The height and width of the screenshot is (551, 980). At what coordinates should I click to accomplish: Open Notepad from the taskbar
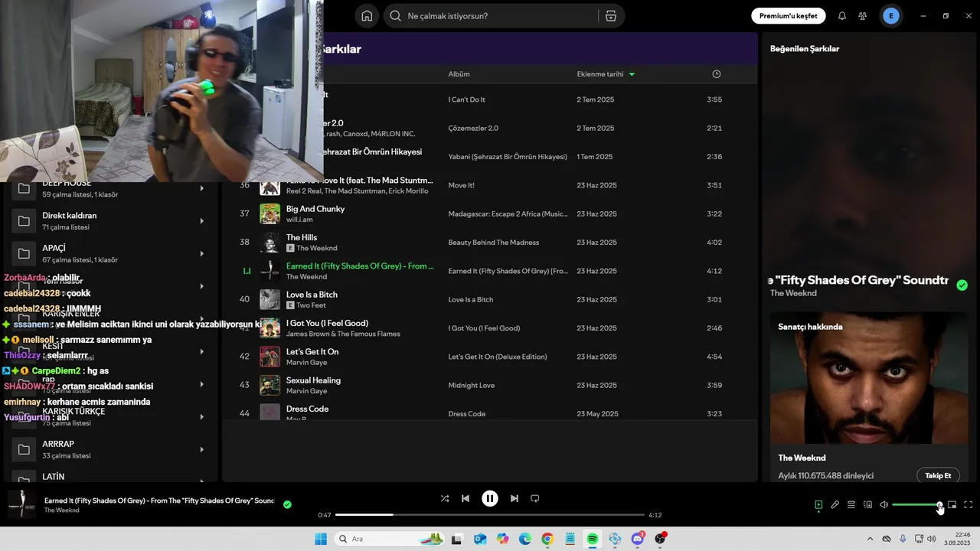570,539
